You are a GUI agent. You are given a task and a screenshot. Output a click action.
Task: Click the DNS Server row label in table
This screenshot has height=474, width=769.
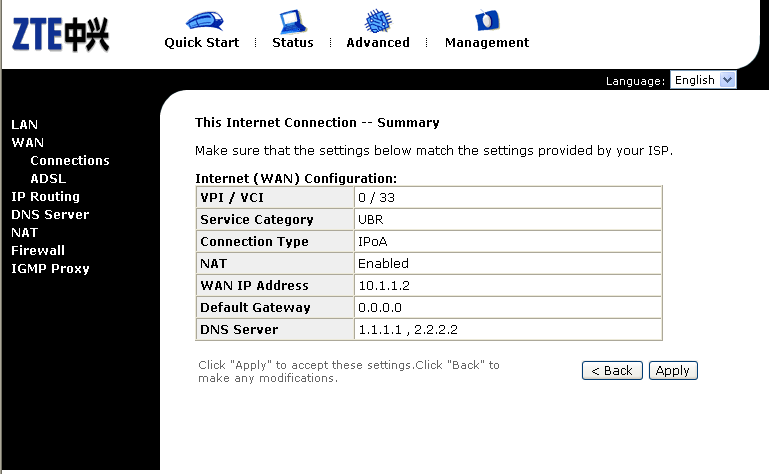coord(239,330)
